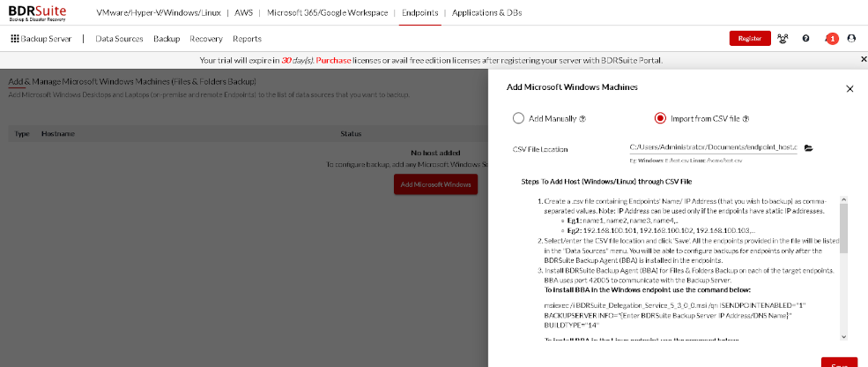Click the down arrow of instructions scrollbar
Image resolution: width=868 pixels, height=367 pixels.
click(x=843, y=336)
